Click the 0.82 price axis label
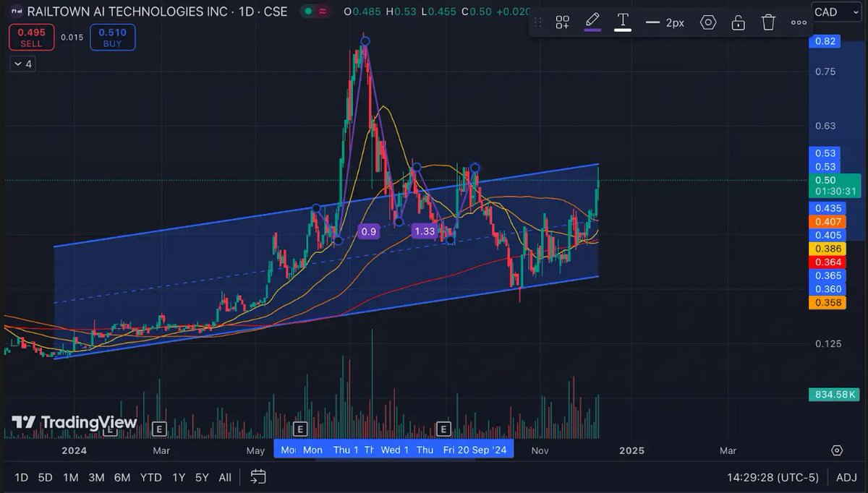This screenshot has height=493, width=868. click(825, 41)
